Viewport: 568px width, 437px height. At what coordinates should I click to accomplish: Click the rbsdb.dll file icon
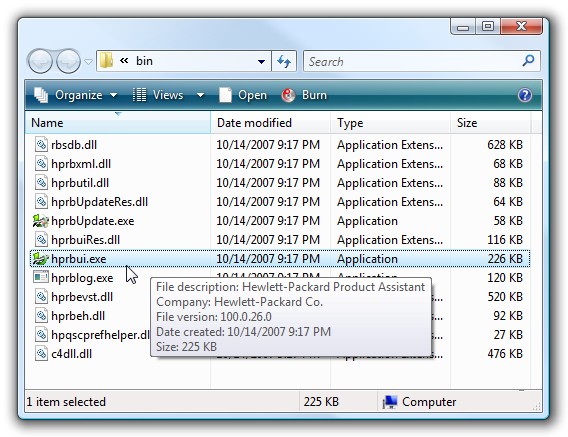pos(41,145)
